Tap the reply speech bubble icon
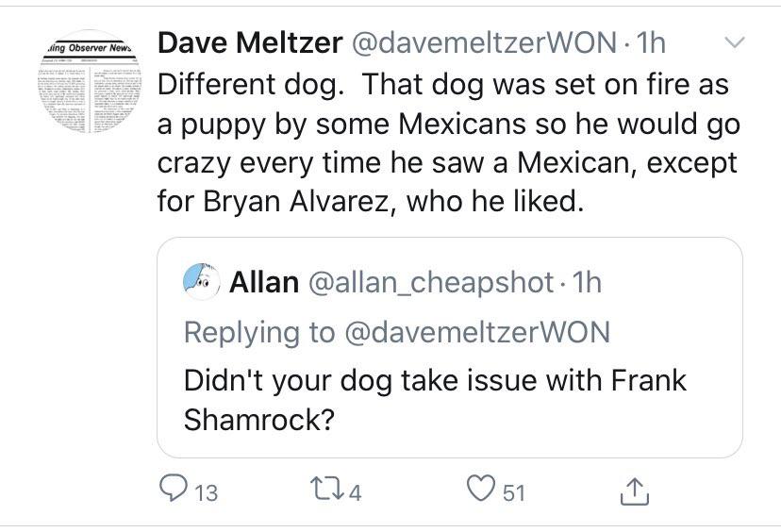The height and width of the screenshot is (532, 781). tap(174, 490)
